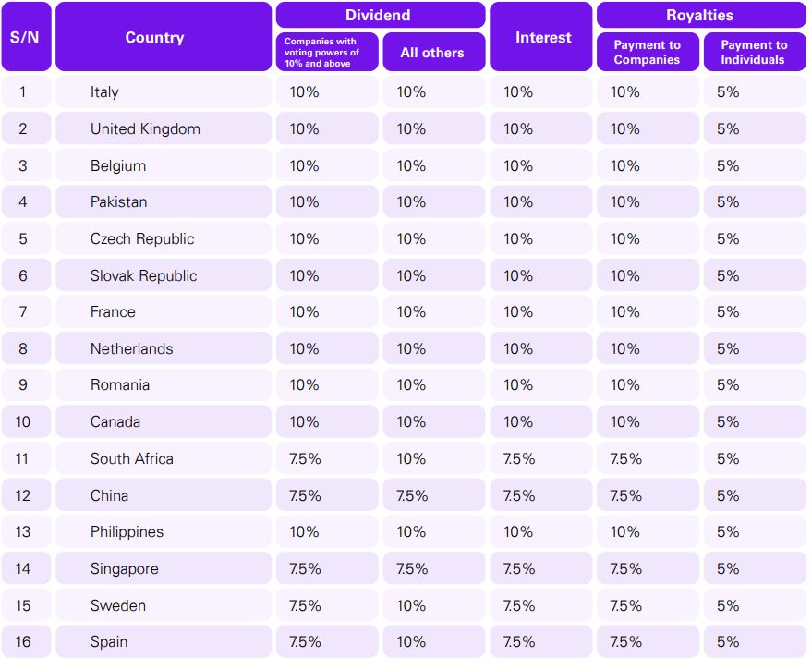
Task: Click the United Kingdom country cell
Action: [145, 128]
